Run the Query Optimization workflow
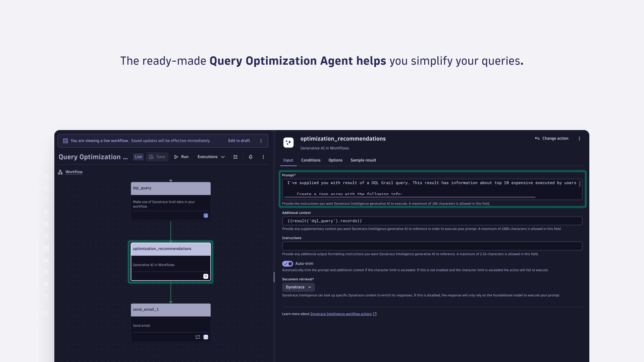 (x=181, y=157)
